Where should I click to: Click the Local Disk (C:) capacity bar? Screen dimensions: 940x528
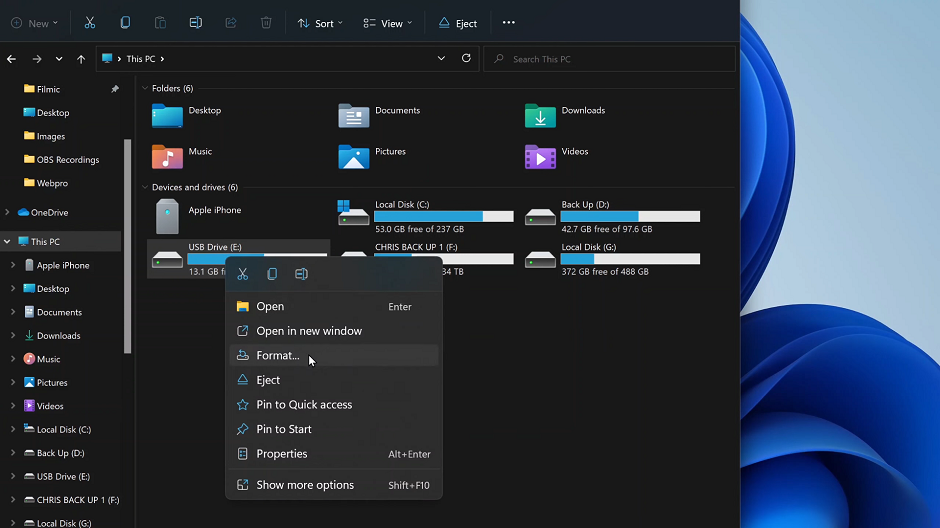tap(444, 216)
